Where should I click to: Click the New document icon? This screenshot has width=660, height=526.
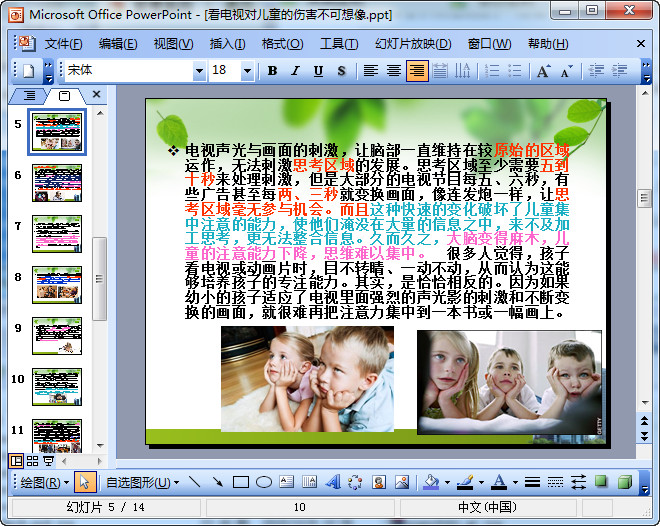(29, 71)
